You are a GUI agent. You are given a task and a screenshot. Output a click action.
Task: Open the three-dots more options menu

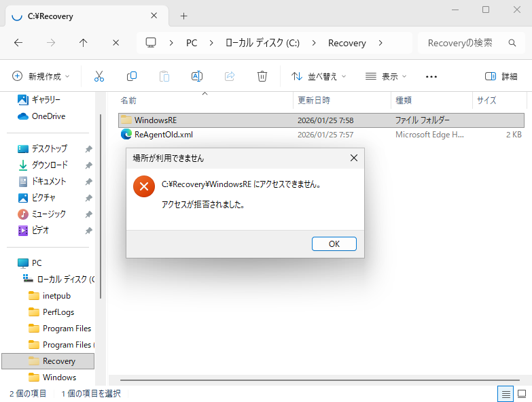[x=431, y=76]
